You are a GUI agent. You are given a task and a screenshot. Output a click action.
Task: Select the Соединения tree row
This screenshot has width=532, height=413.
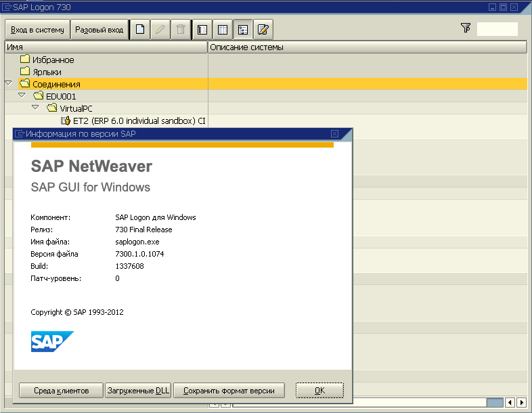point(266,84)
